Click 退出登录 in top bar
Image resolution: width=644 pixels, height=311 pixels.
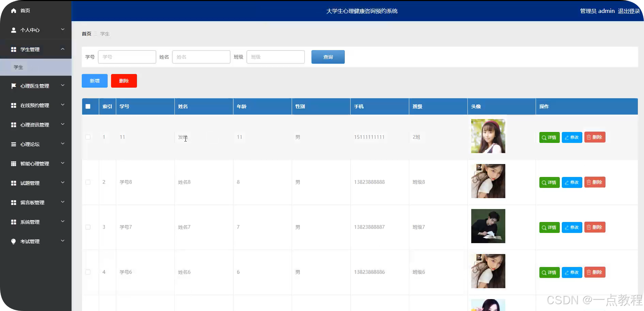629,11
